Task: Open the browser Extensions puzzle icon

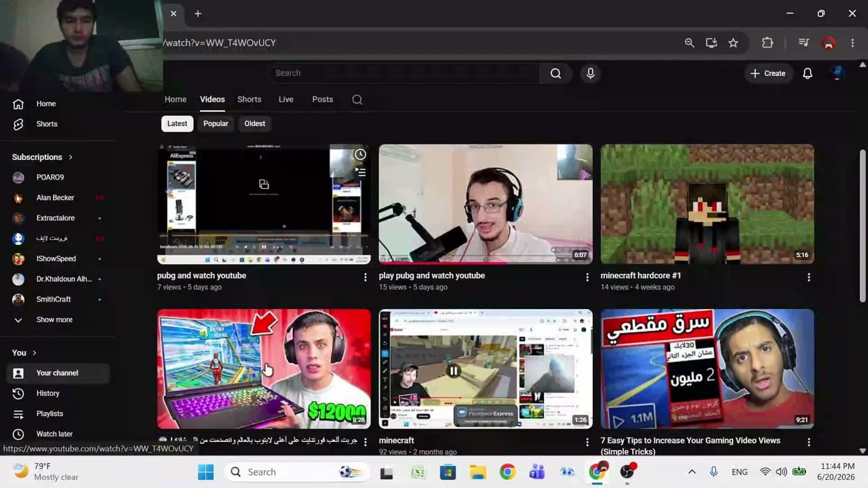Action: (x=768, y=43)
